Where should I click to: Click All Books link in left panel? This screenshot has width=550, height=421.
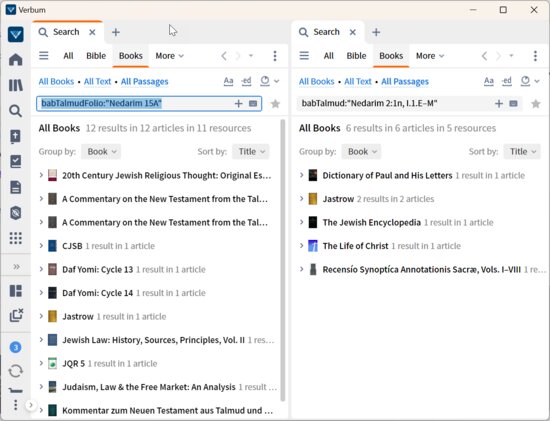pyautogui.click(x=56, y=82)
